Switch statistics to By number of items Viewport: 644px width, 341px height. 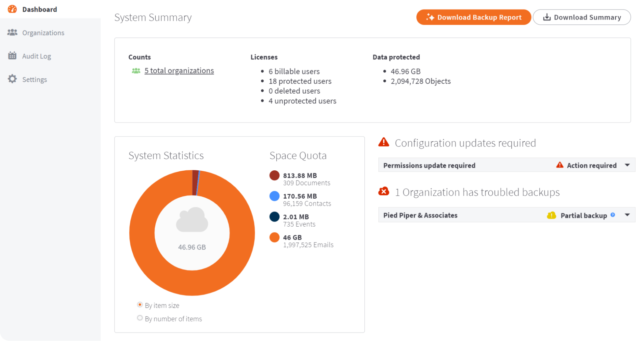tap(140, 318)
